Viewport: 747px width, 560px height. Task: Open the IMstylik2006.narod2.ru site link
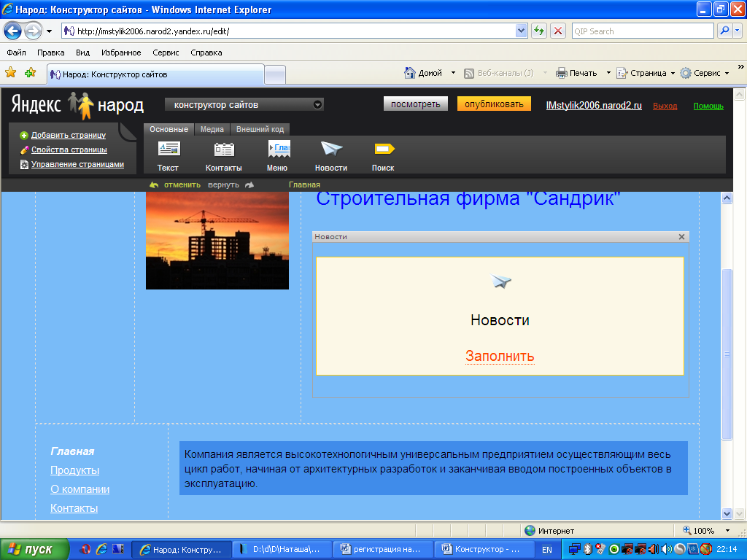(594, 106)
